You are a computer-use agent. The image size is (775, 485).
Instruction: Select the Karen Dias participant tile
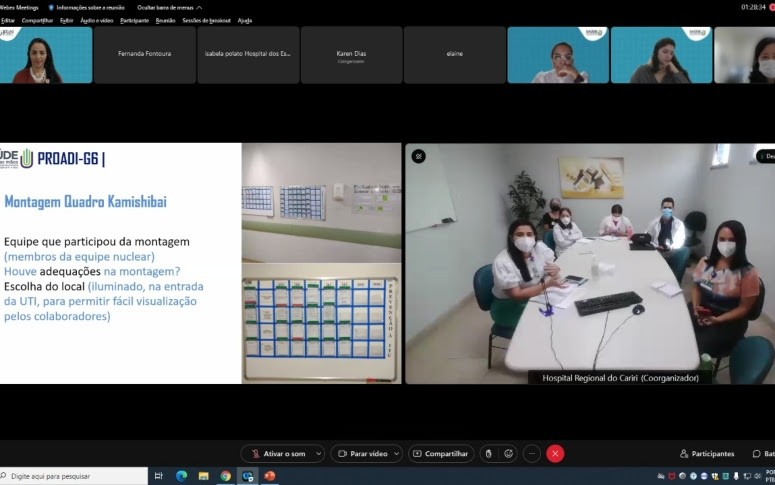pyautogui.click(x=351, y=55)
